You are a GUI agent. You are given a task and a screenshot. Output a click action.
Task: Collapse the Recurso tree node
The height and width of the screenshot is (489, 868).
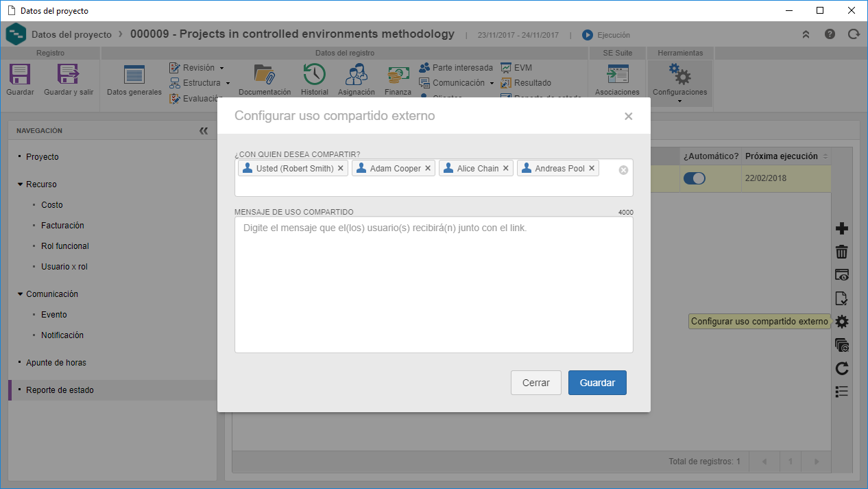coord(21,184)
